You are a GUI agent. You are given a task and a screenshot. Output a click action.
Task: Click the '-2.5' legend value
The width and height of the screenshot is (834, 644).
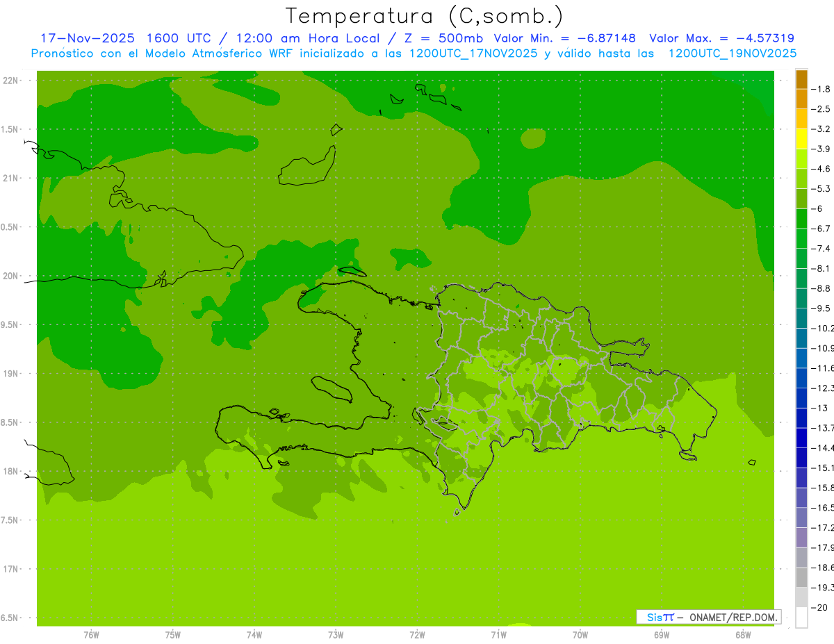(x=821, y=109)
